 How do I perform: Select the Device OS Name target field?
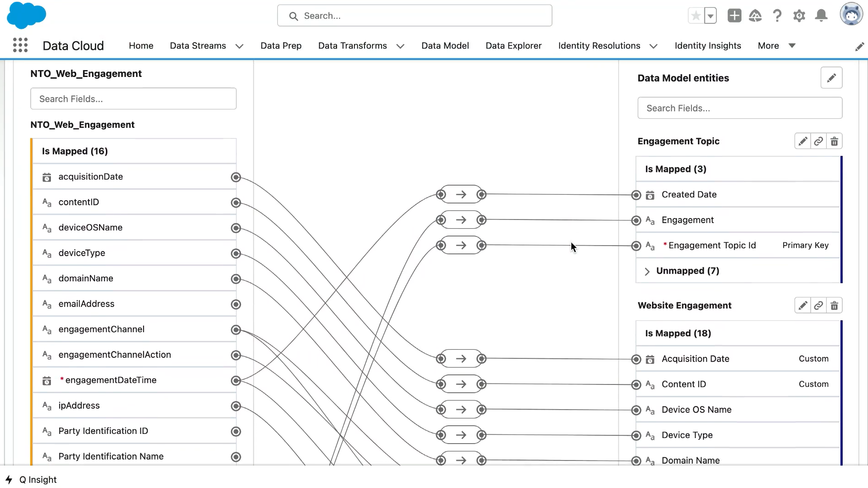click(x=738, y=410)
